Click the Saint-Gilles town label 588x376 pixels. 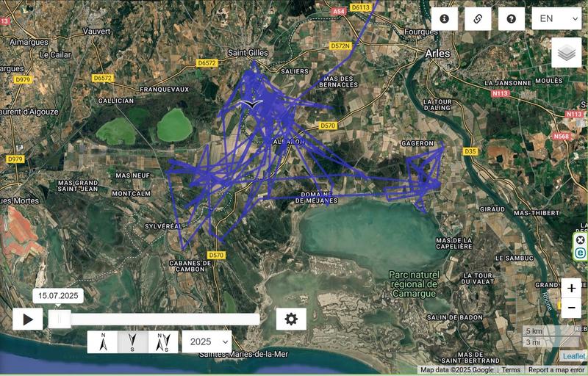click(x=248, y=53)
